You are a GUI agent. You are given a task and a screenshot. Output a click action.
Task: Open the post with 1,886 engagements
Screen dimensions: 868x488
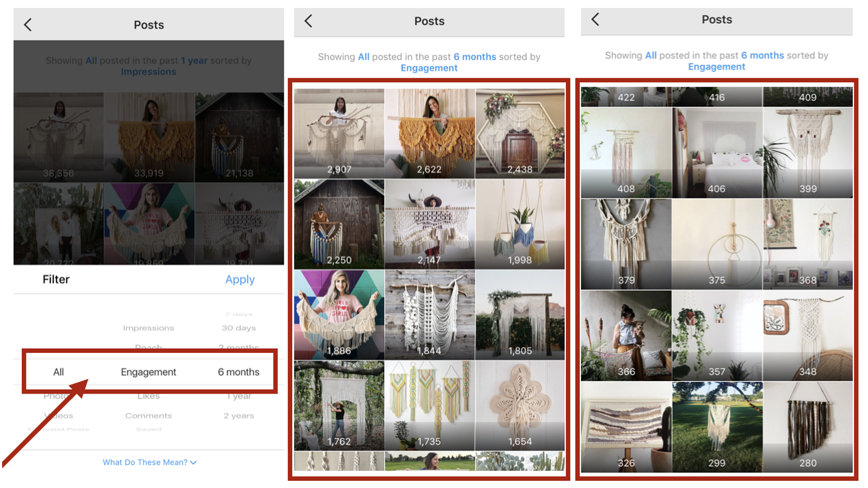[x=339, y=315]
